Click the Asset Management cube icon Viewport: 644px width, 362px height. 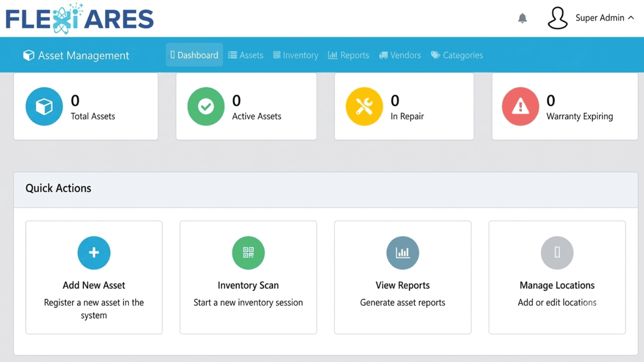29,55
